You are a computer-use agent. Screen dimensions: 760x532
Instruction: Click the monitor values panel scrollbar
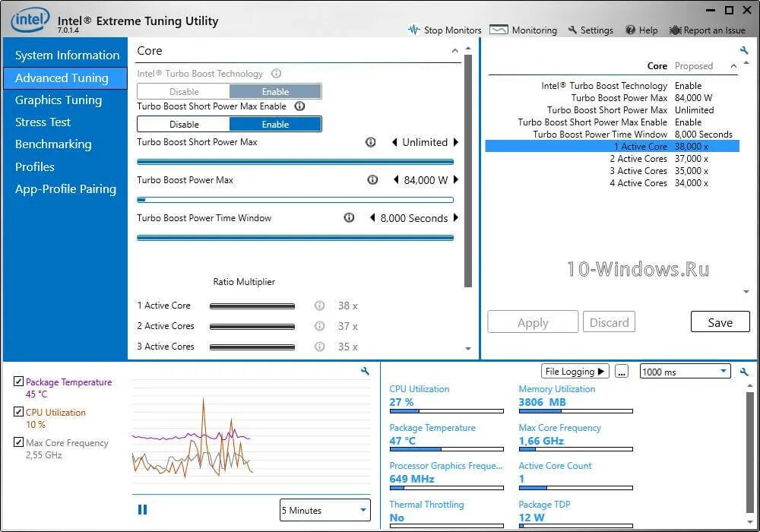pos(750,451)
